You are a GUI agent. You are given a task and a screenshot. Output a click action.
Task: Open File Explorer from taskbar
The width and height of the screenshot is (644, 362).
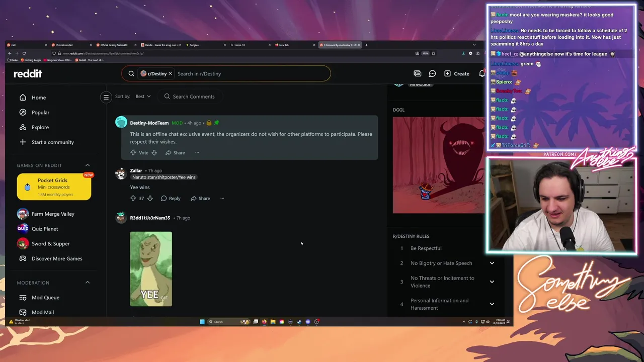tap(273, 322)
